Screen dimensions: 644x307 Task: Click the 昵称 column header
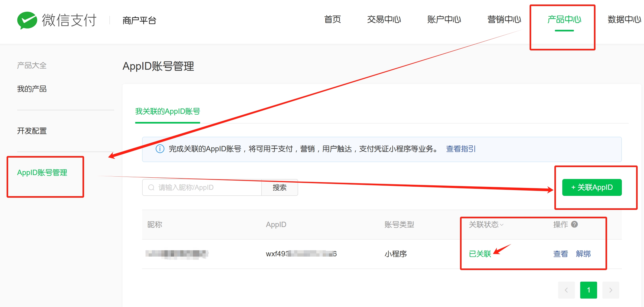pyautogui.click(x=155, y=225)
